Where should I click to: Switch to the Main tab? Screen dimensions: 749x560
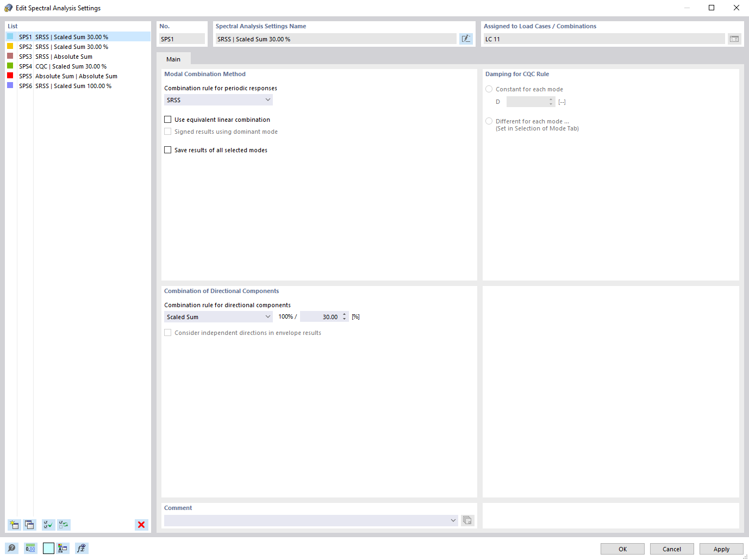(173, 59)
